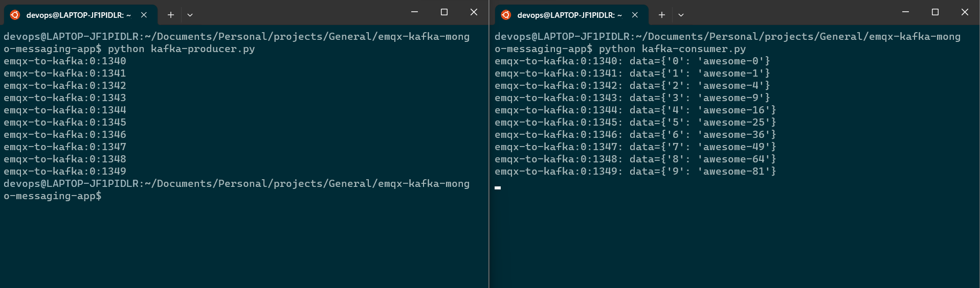Minimize the kafka-consumer terminal window
This screenshot has width=980, height=288.
[905, 12]
